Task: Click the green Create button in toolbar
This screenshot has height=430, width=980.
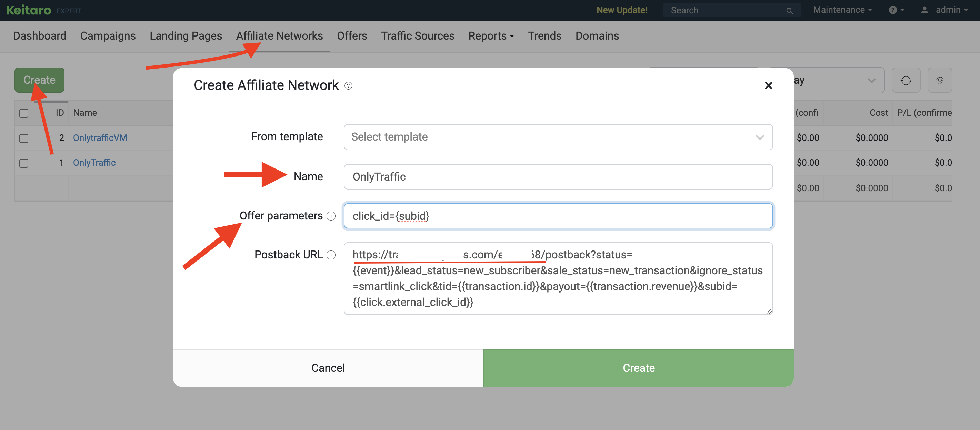Action: point(40,80)
